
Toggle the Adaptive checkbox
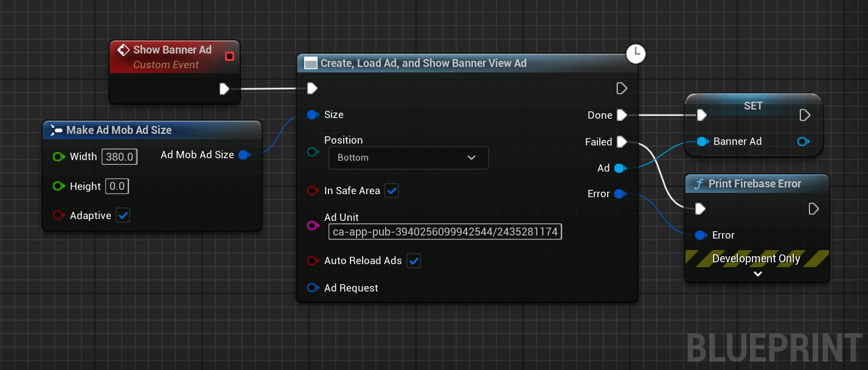pos(123,215)
